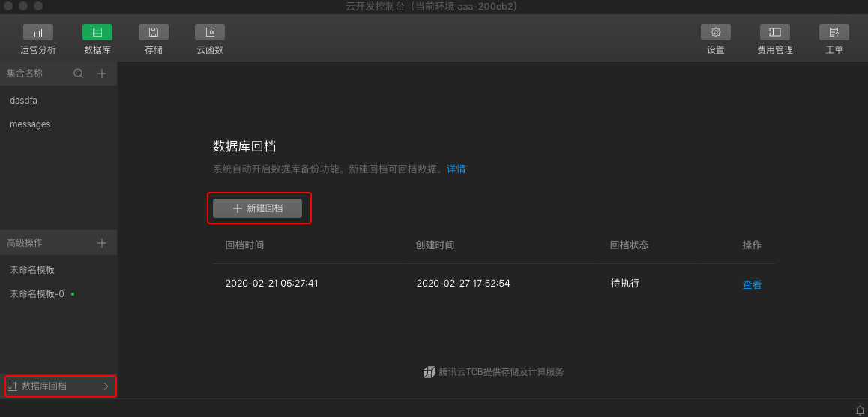Add new template in 高级操作 section
Viewport: 868px width, 417px height.
click(102, 243)
